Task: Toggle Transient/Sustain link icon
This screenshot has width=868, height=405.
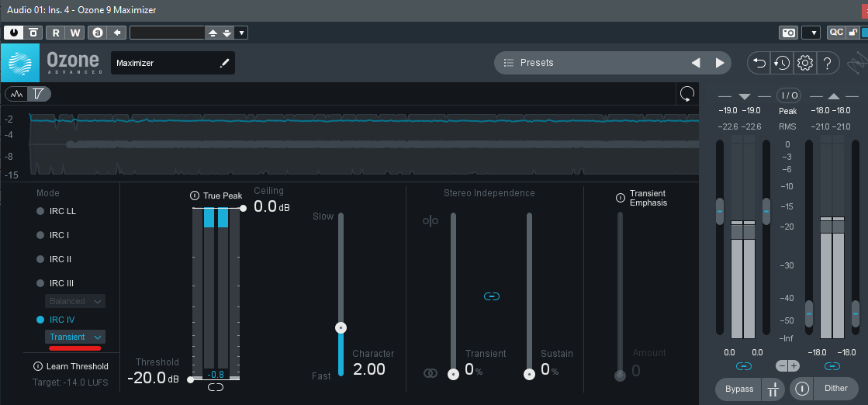Action: pos(492,296)
